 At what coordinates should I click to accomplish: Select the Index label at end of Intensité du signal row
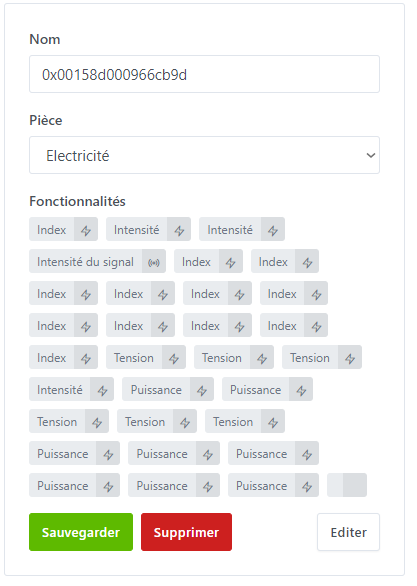point(273,262)
